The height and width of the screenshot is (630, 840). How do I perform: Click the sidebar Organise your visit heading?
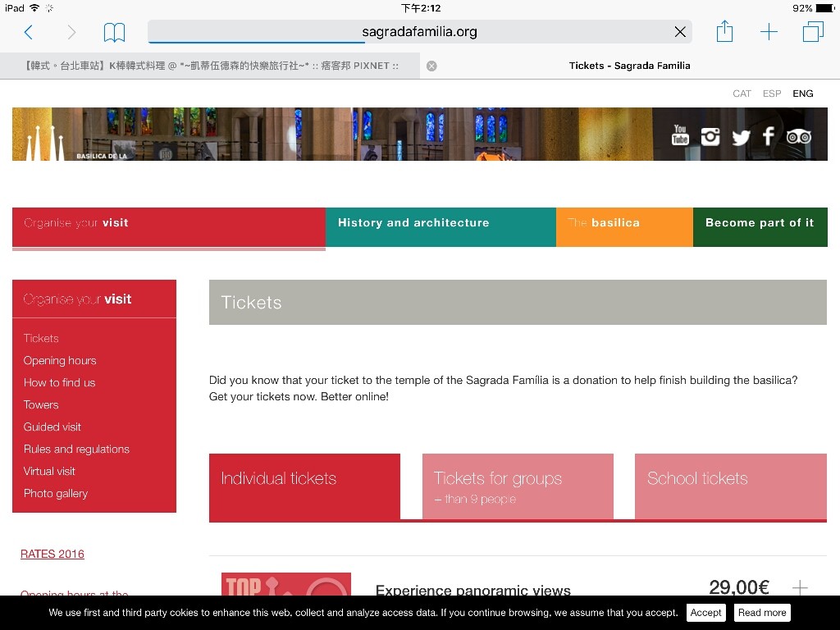pos(77,299)
